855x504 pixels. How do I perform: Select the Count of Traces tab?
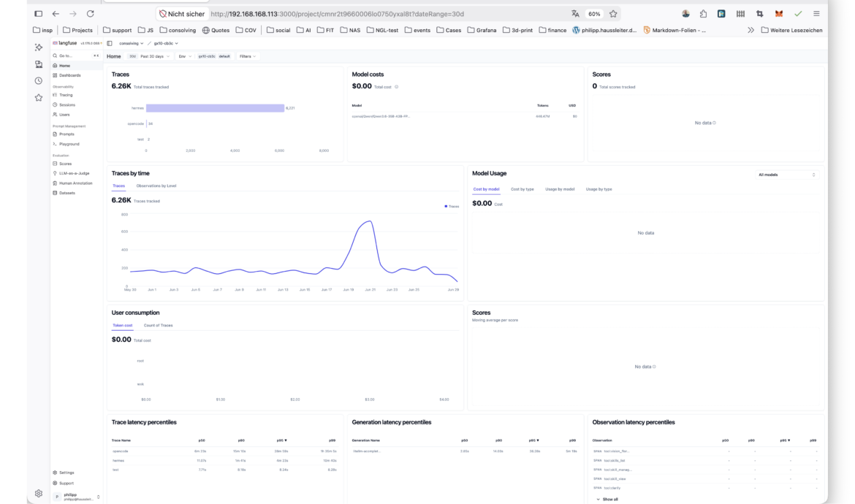(x=158, y=325)
